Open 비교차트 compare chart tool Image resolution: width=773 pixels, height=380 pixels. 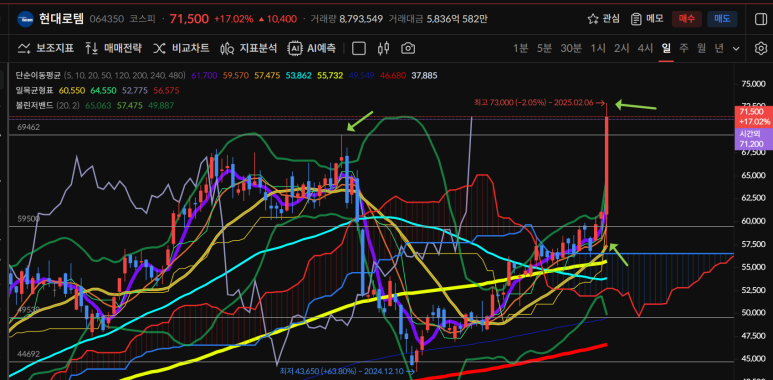tap(181, 48)
